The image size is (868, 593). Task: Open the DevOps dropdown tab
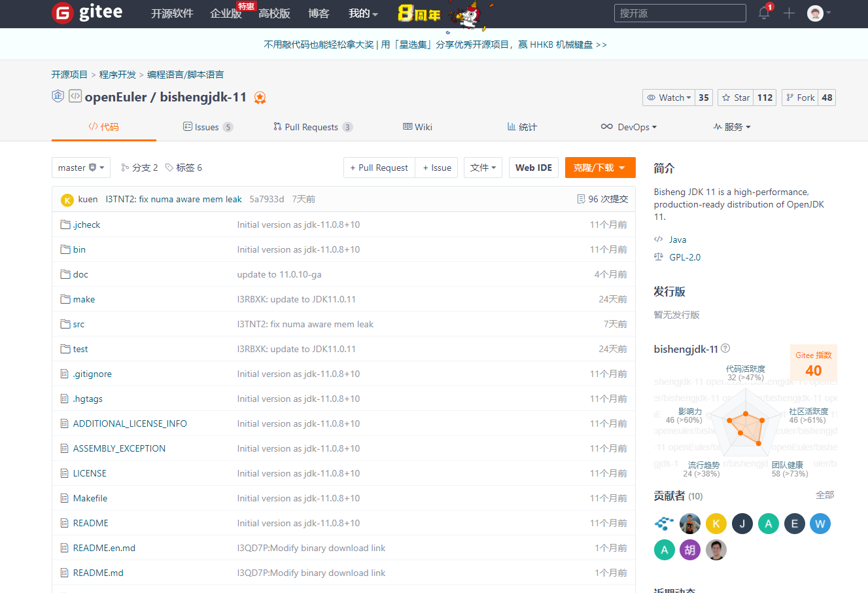(x=629, y=127)
